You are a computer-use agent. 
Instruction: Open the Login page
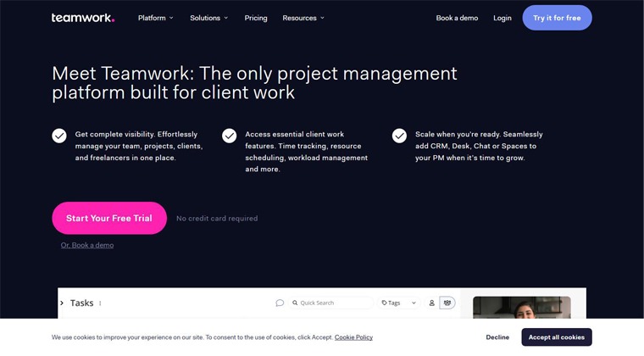502,18
